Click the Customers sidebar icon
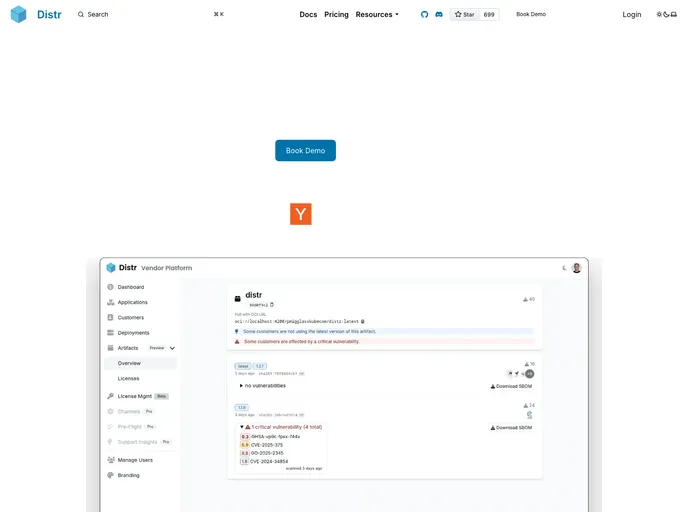Screen dimensions: 688x512 pyautogui.click(x=110, y=317)
